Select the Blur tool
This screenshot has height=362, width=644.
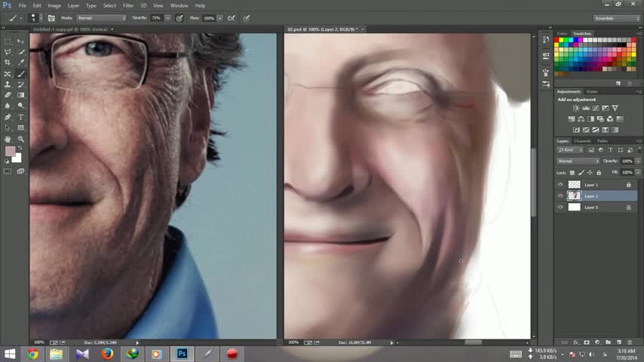coord(8,106)
